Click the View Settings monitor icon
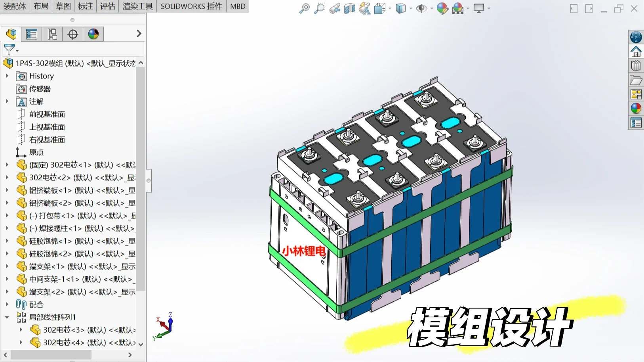 coord(479,8)
